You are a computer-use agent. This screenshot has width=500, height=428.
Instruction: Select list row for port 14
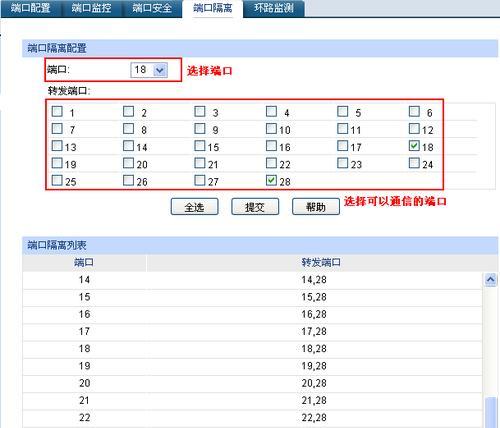252,280
